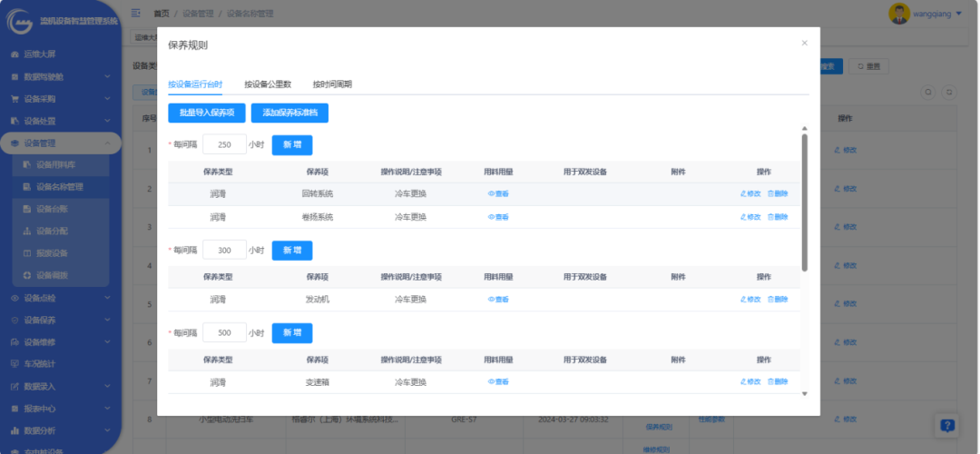The height and width of the screenshot is (454, 980).
Task: Click the dialog scrollbar down arrow
Action: (804, 394)
